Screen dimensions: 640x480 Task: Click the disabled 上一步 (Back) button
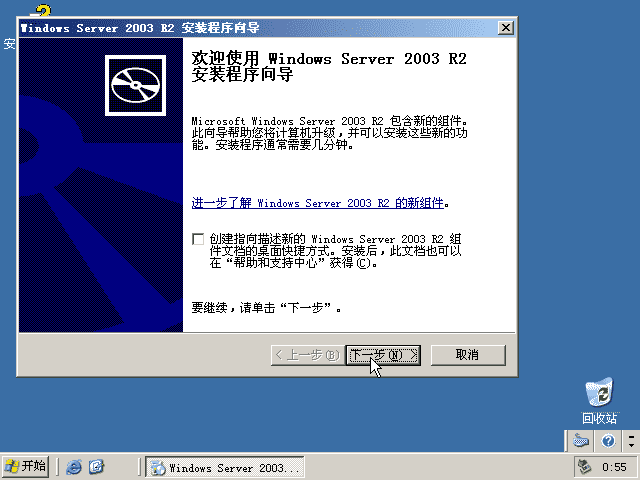306,355
